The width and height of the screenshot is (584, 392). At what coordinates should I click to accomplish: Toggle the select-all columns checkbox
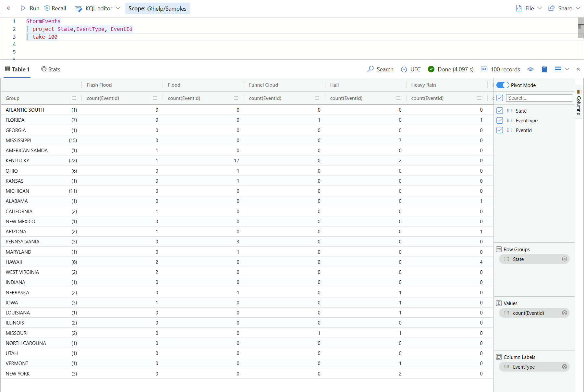[x=500, y=98]
